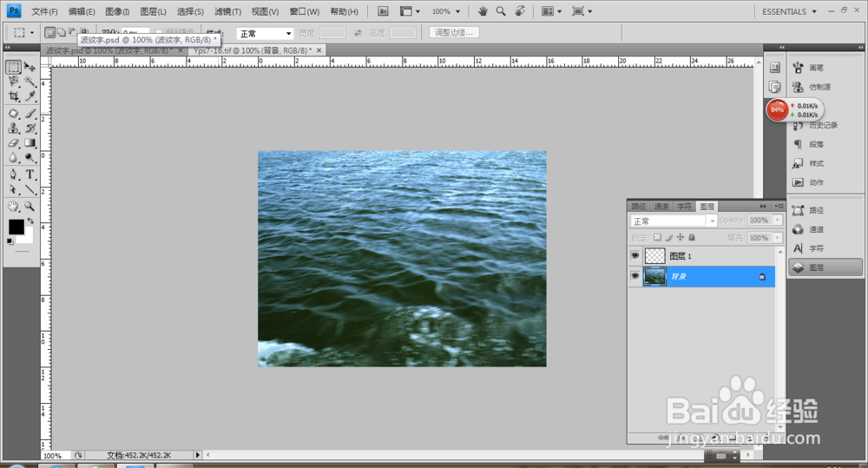868x468 pixels.
Task: Select the Clone Stamp tool
Action: (x=14, y=128)
